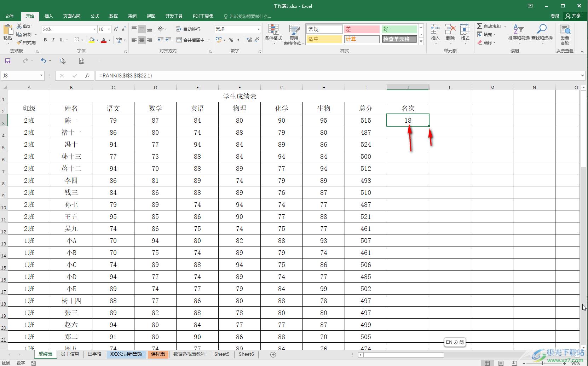The image size is (588, 366).
Task: Open the Clear (清除) dropdown
Action: tap(486, 43)
